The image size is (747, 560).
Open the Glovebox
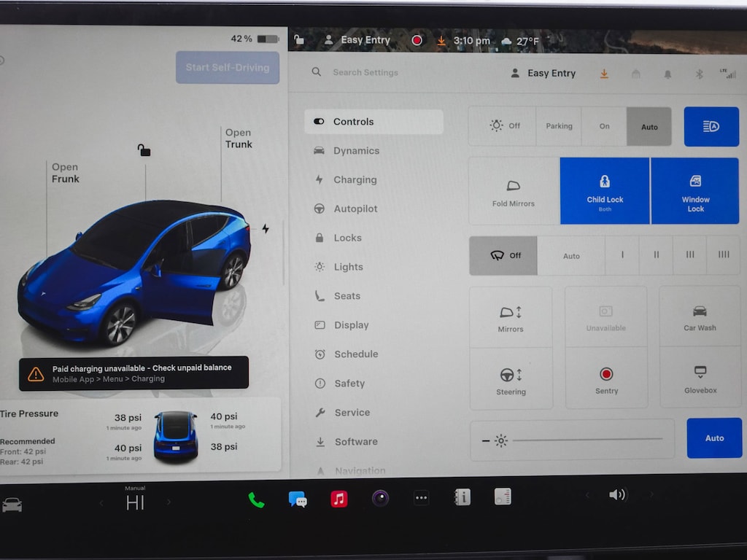click(700, 379)
